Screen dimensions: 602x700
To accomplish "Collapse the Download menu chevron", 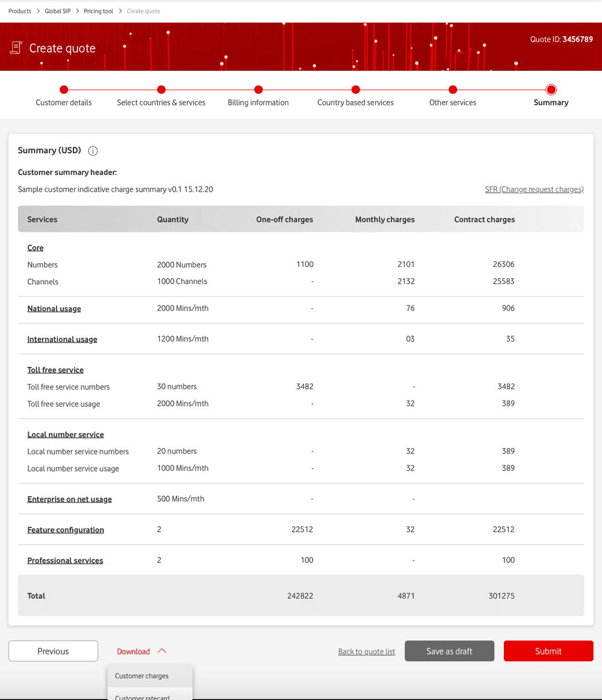I will [162, 651].
